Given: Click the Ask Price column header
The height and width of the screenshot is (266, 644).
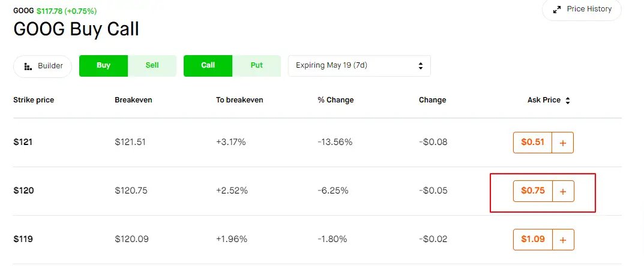Looking at the screenshot, I should coord(544,100).
